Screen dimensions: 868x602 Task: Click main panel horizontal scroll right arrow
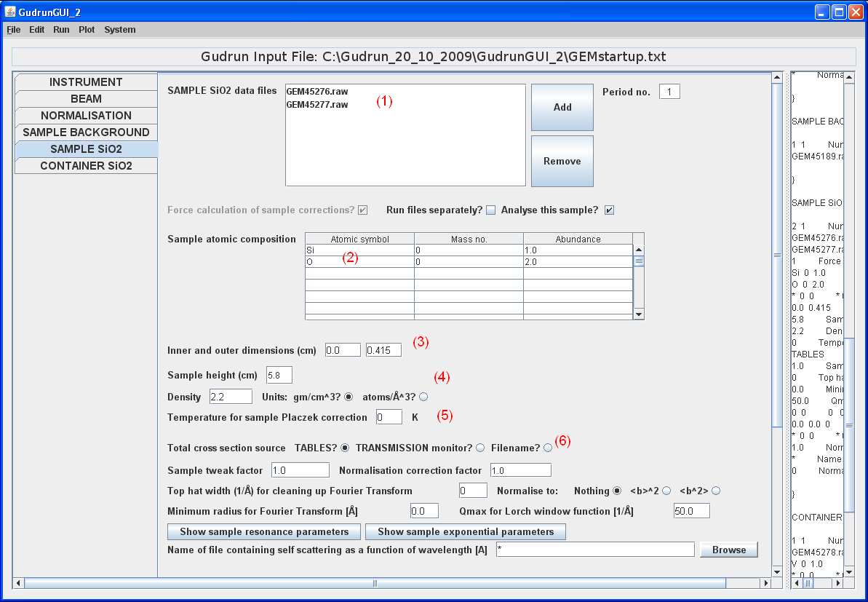765,583
